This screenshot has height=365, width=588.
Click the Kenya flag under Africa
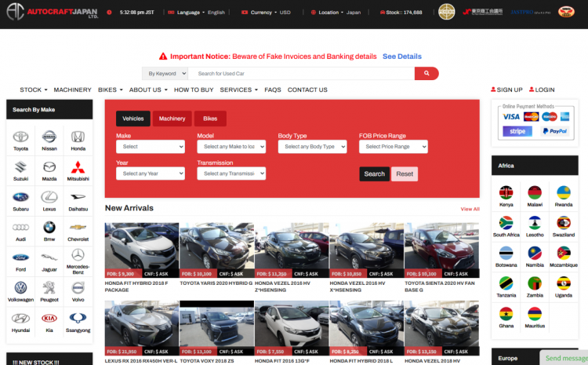click(x=506, y=192)
